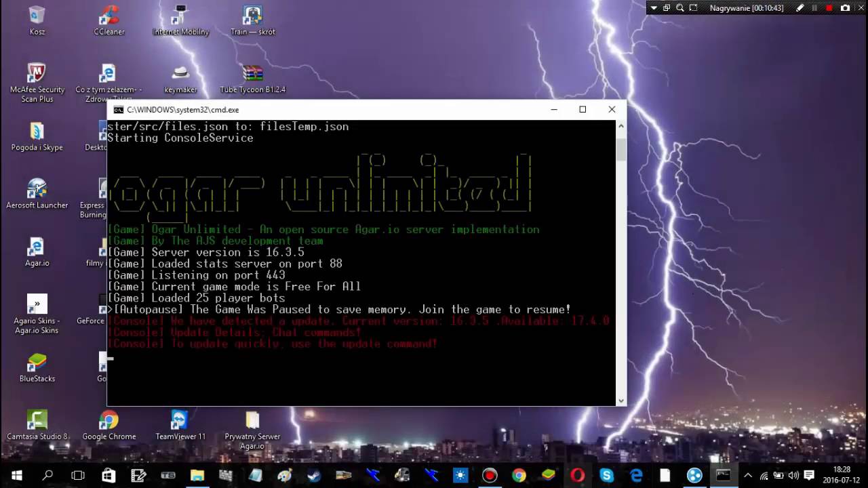Select the Agario Skins desktop shortcut

(x=37, y=314)
